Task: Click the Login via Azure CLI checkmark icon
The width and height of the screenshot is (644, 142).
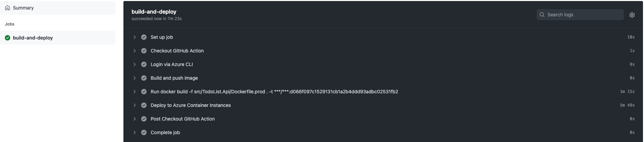Action: [144, 64]
